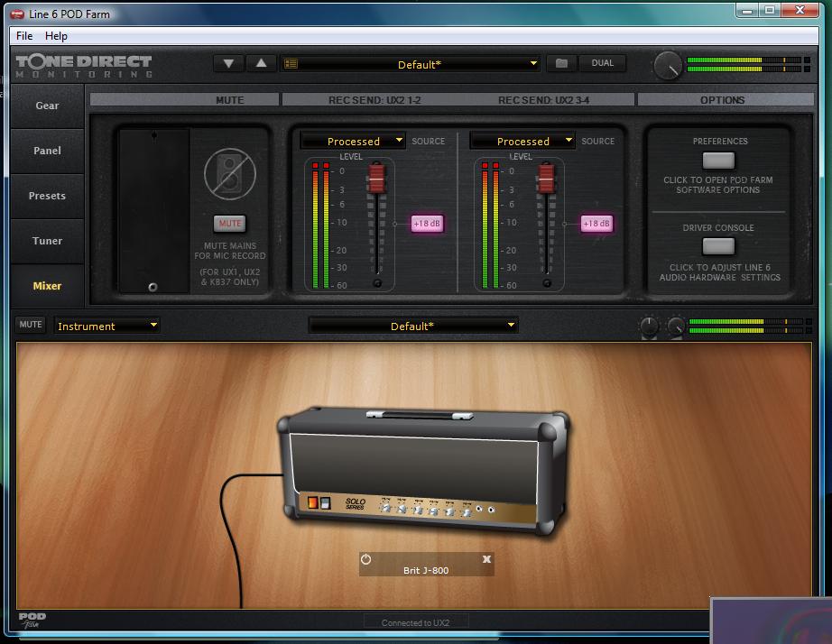
Task: Open the File menu
Action: [x=24, y=35]
